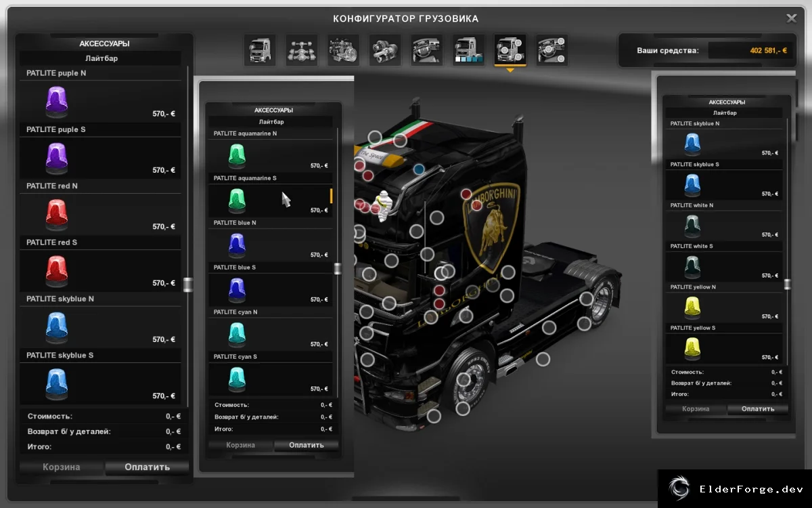Select the blue accessory slot marker on the truck roof
The image size is (812, 508).
click(419, 169)
